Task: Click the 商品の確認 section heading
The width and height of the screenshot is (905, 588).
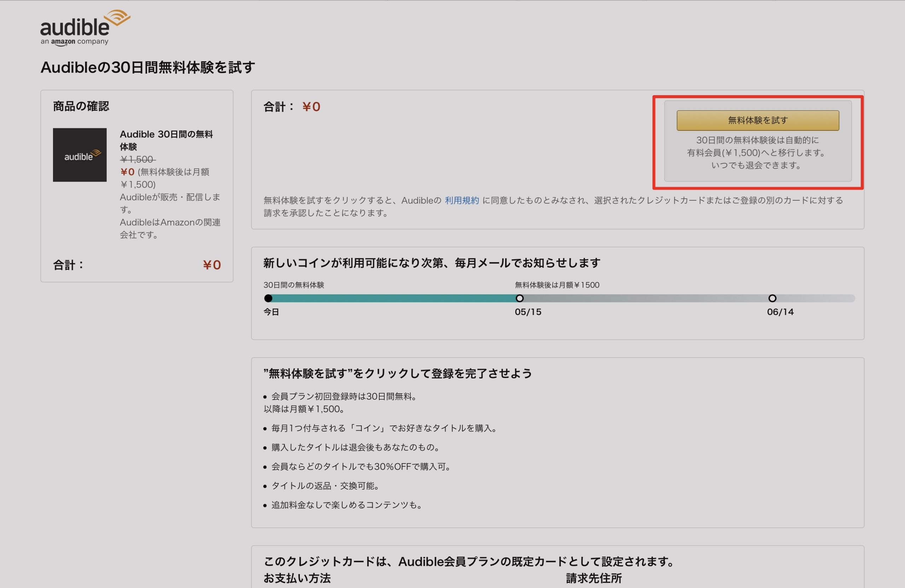Action: (x=81, y=106)
